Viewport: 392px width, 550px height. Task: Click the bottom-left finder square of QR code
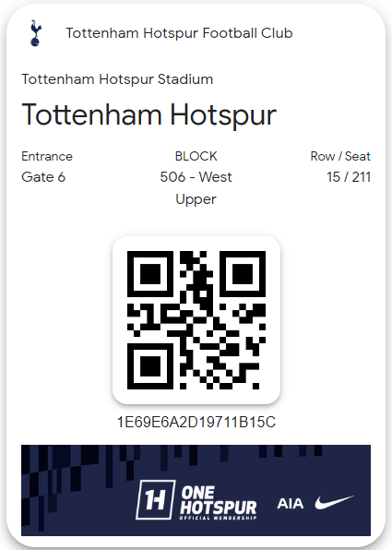tap(150, 366)
